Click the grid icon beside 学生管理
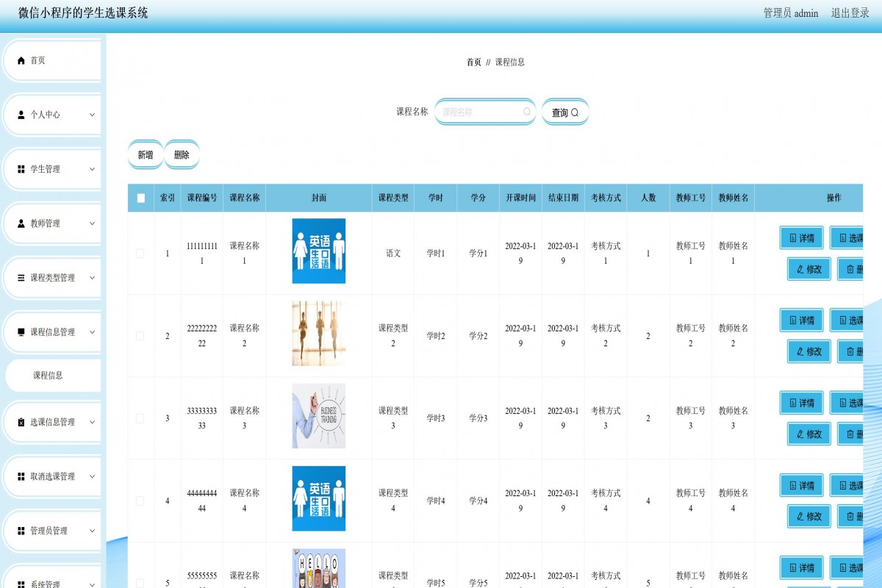The width and height of the screenshot is (882, 588). click(x=21, y=170)
